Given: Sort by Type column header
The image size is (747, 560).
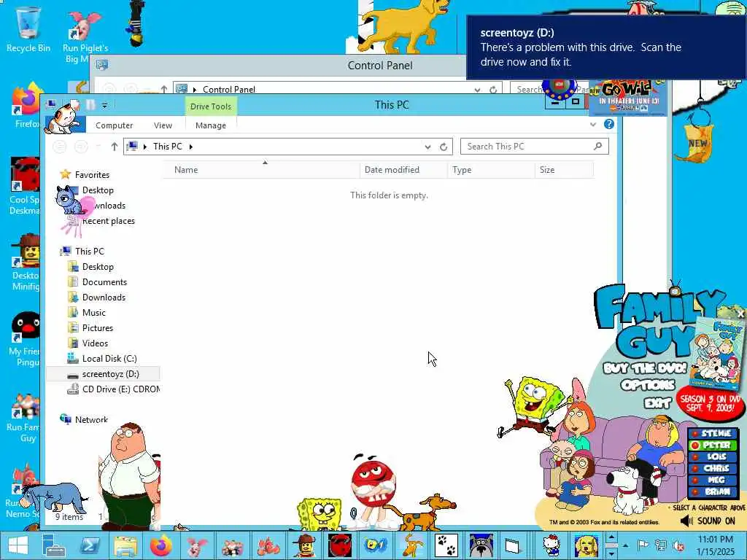Looking at the screenshot, I should (491, 169).
